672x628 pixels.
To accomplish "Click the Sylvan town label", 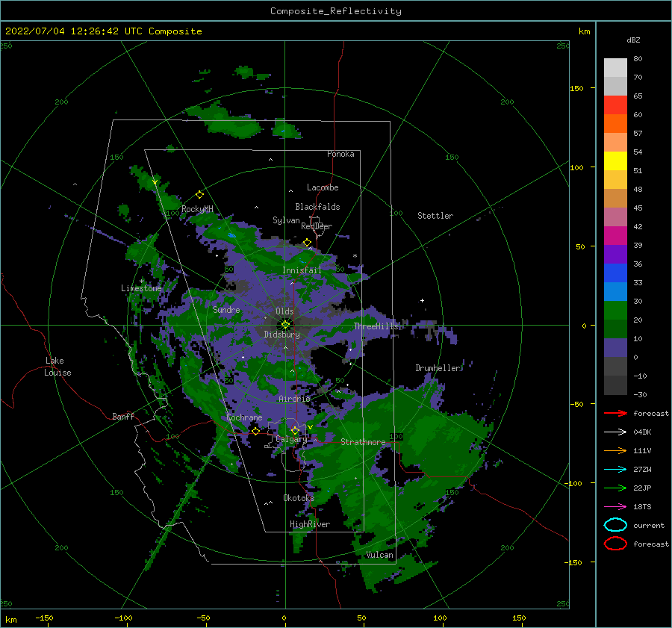I will coord(286,220).
